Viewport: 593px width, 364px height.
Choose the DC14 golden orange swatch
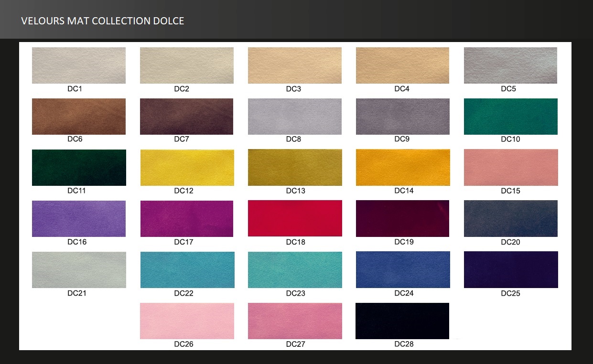click(403, 168)
